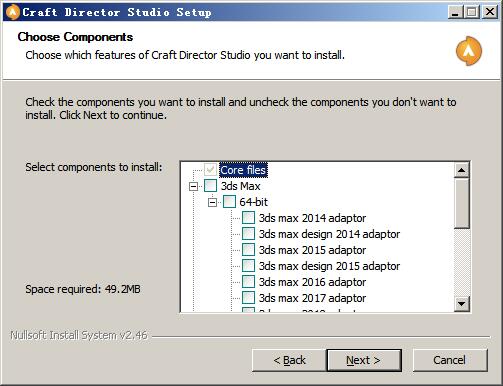Enable the 3ds max 2016 adaptor

coord(248,282)
